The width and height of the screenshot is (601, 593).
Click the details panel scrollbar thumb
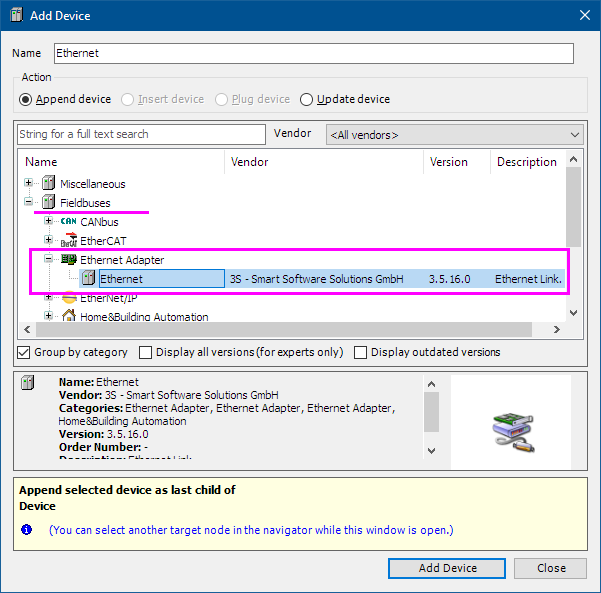(431, 412)
